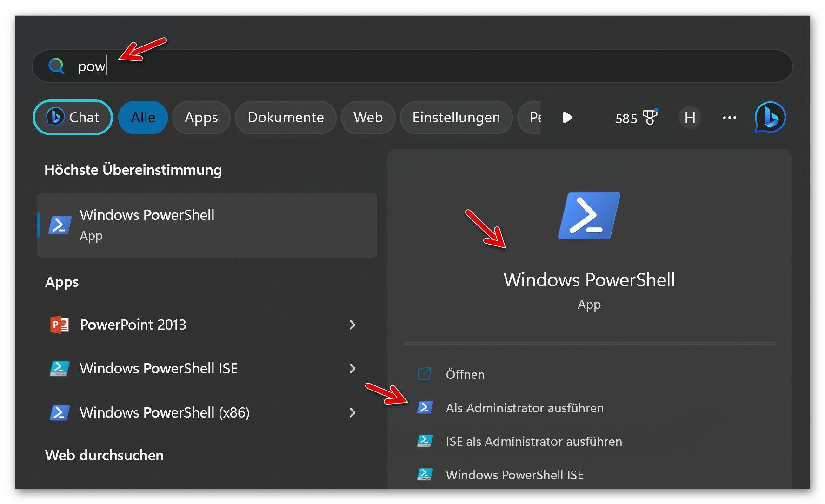Image resolution: width=825 pixels, height=504 pixels.
Task: Click the H user account avatar
Action: tap(689, 118)
